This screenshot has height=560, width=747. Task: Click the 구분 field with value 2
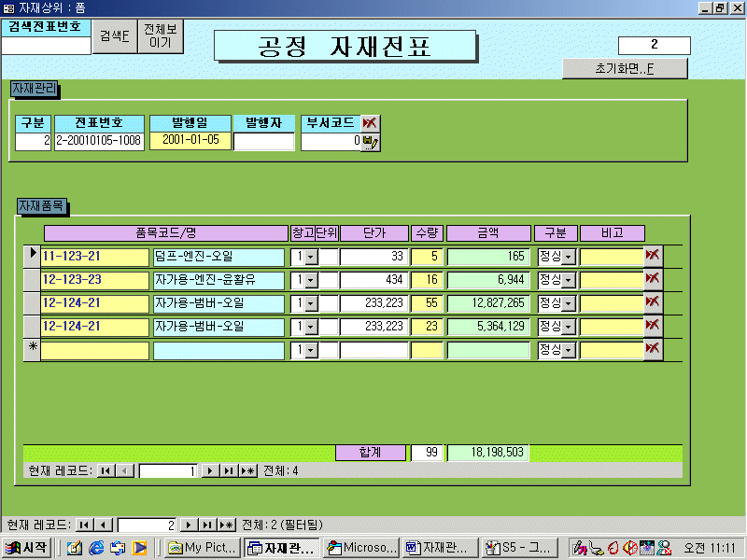33,142
